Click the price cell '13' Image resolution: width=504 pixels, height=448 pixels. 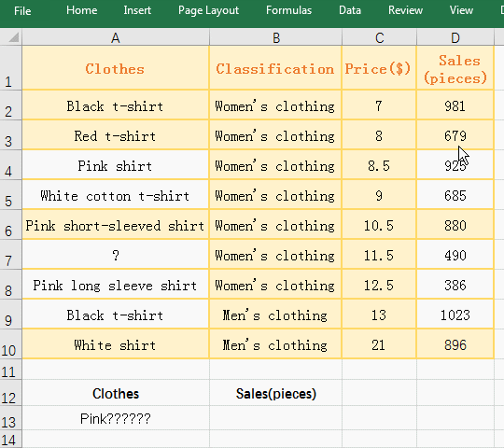379,315
